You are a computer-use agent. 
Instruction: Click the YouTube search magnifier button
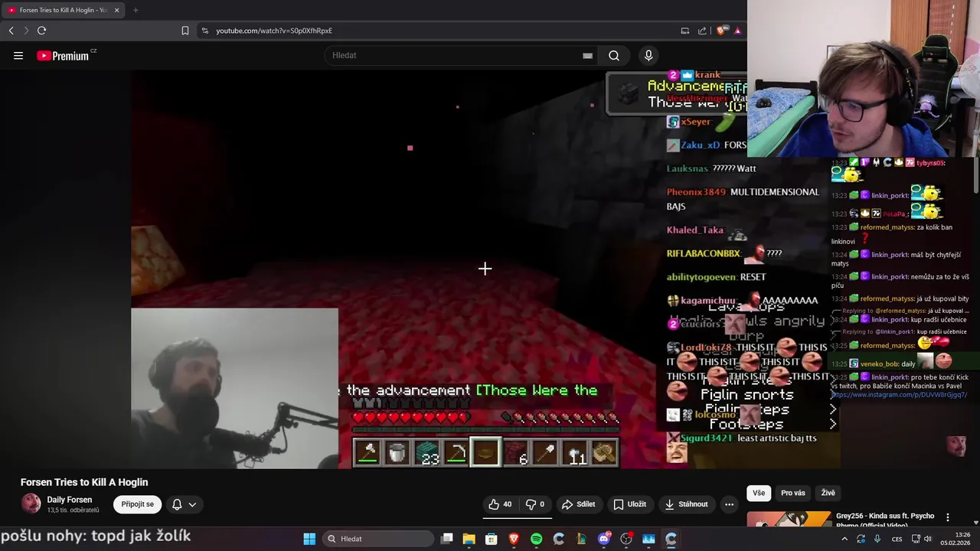click(x=614, y=55)
